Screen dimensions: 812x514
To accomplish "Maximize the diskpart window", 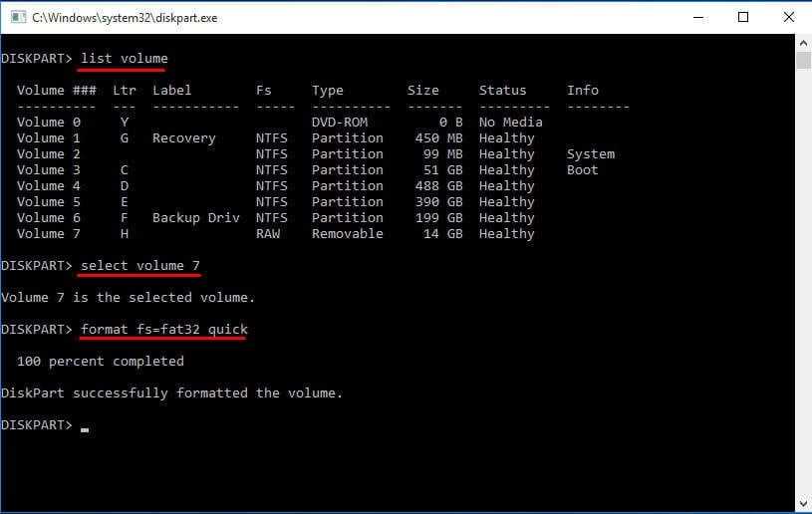I will [x=743, y=17].
